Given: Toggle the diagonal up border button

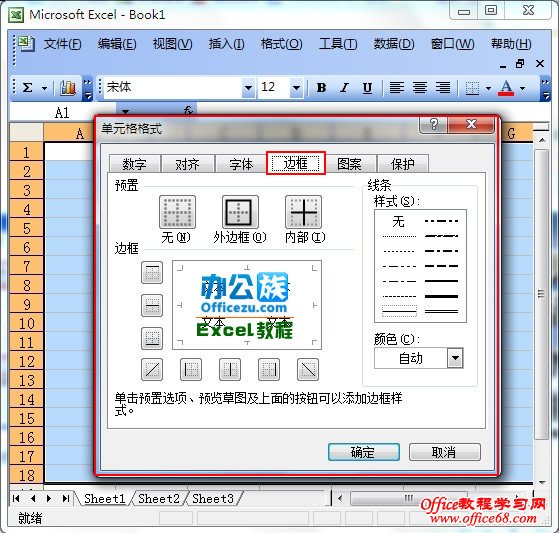Looking at the screenshot, I should [152, 369].
